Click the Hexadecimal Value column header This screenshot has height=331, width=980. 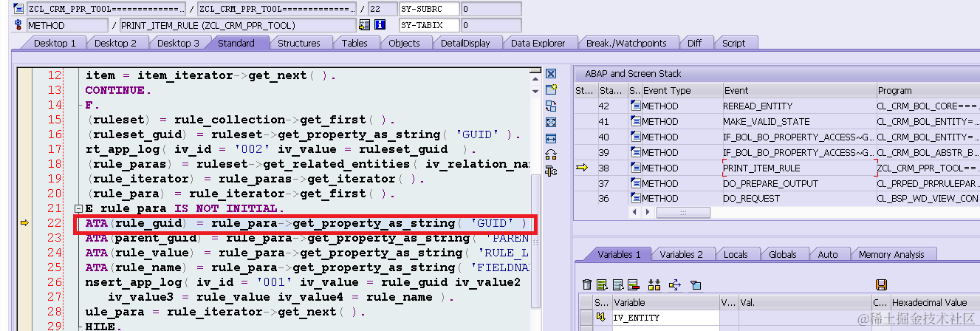pyautogui.click(x=935, y=302)
